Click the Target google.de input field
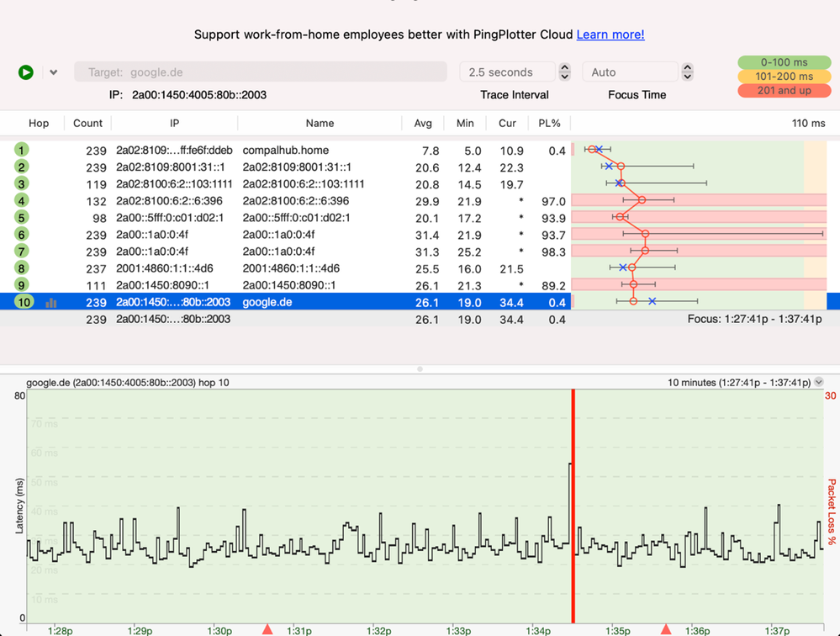Image resolution: width=840 pixels, height=636 pixels. tap(261, 72)
